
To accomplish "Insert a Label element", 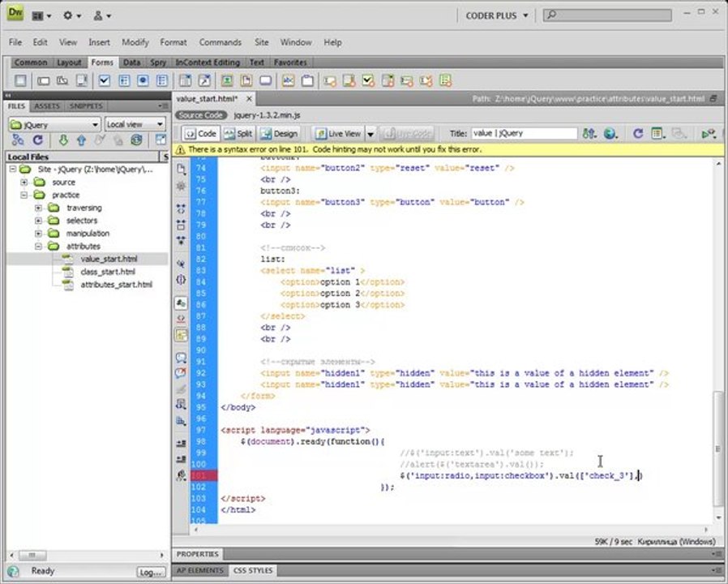I will 289,81.
